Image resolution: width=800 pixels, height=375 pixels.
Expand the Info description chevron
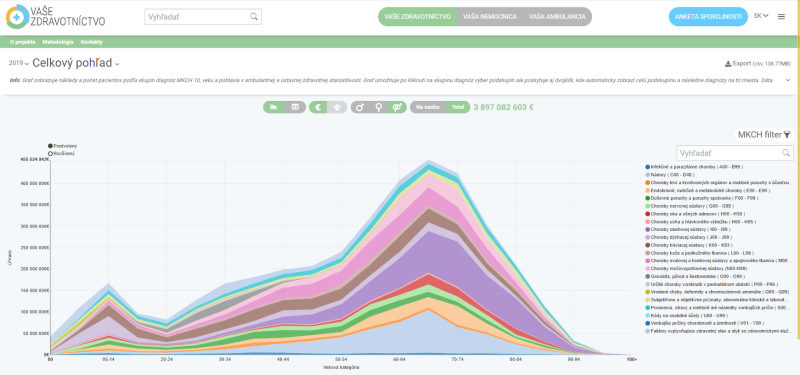pos(788,80)
